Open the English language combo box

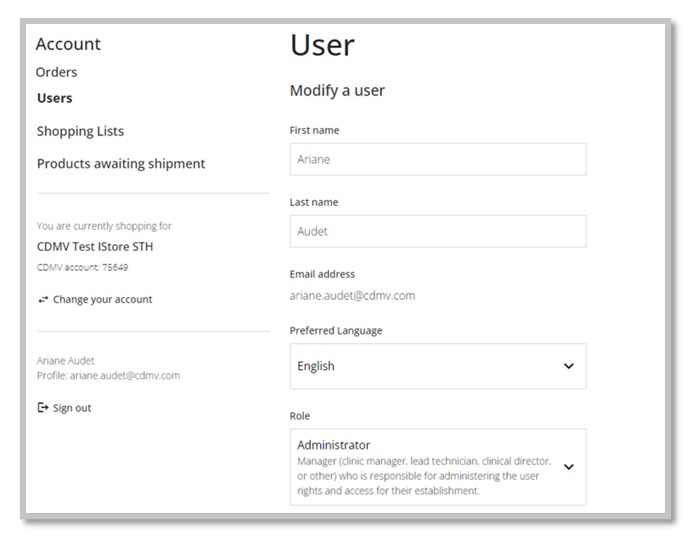(x=437, y=366)
